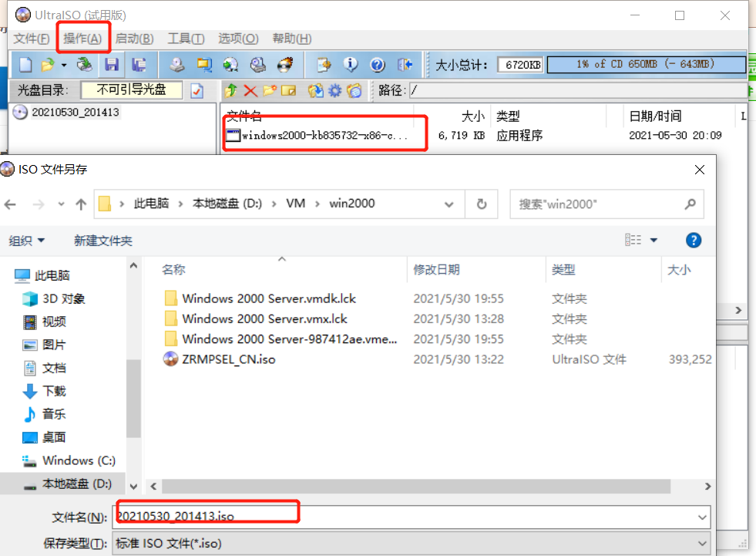Screen dimensions: 756x556
Task: Select folder Windows 2000 Server.vmdk.lck
Action: (268, 298)
